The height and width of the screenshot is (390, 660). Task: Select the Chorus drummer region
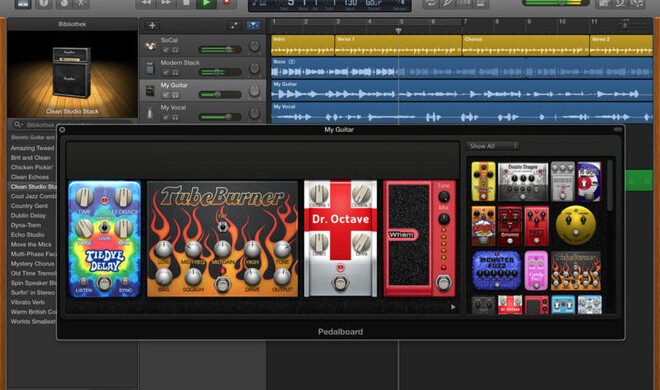point(526,45)
